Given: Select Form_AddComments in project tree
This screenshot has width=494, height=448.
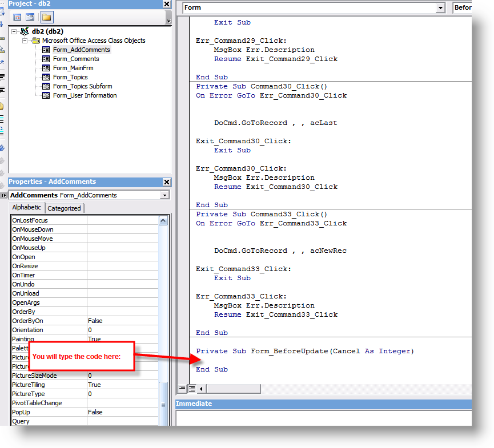Looking at the screenshot, I should click(81, 50).
